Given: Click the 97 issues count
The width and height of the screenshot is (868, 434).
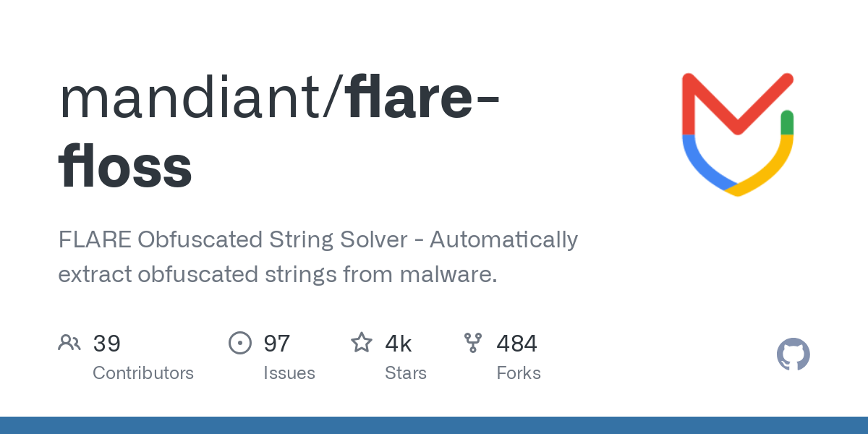Looking at the screenshot, I should click(x=276, y=344).
